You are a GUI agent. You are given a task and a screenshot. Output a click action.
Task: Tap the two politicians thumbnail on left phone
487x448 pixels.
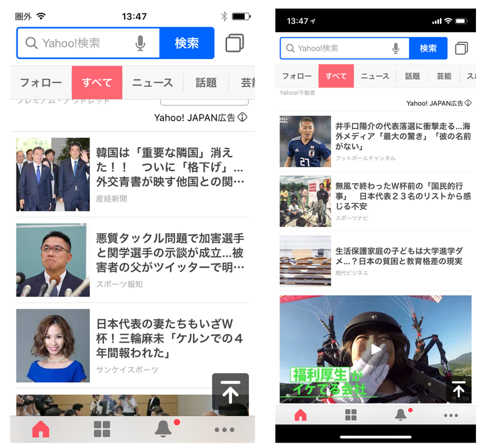53,175
